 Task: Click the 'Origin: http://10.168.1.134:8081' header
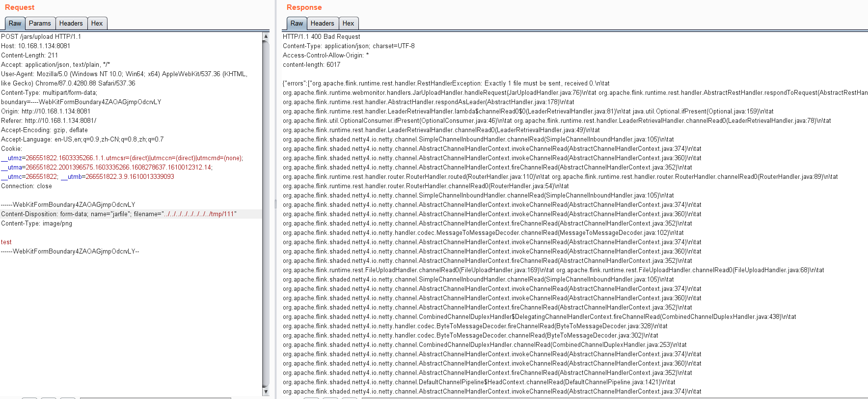coord(46,111)
